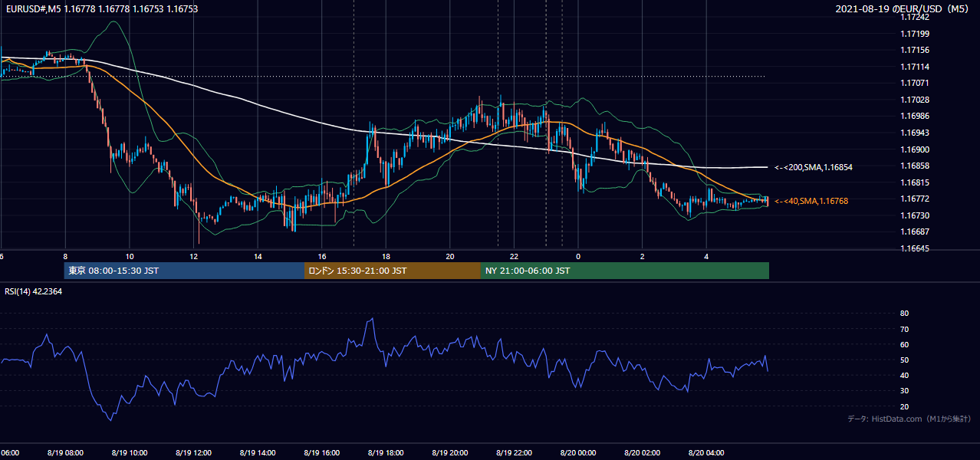Click price axis value 1.16900
The image size is (980, 460).
point(914,149)
